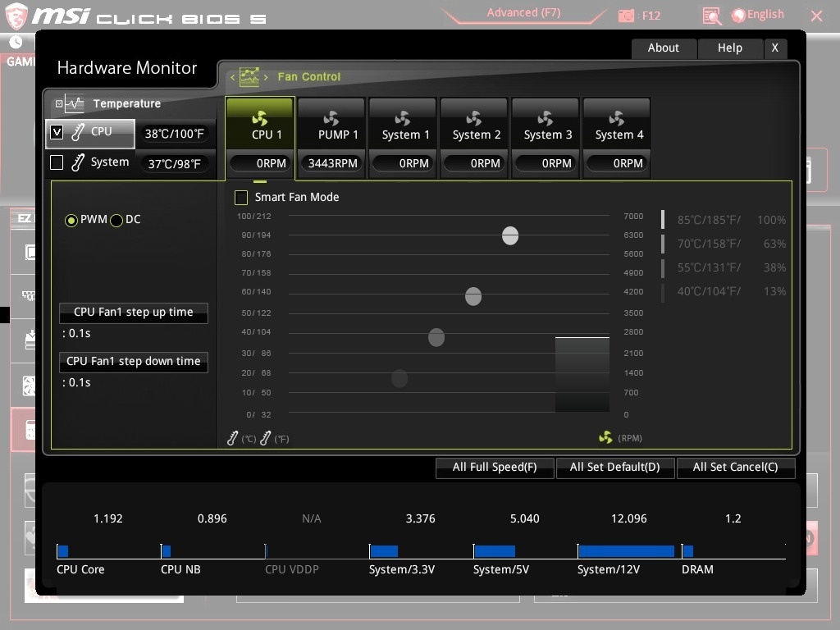Click All Set Cancel(C) button
This screenshot has width=840, height=630.
coord(736,467)
